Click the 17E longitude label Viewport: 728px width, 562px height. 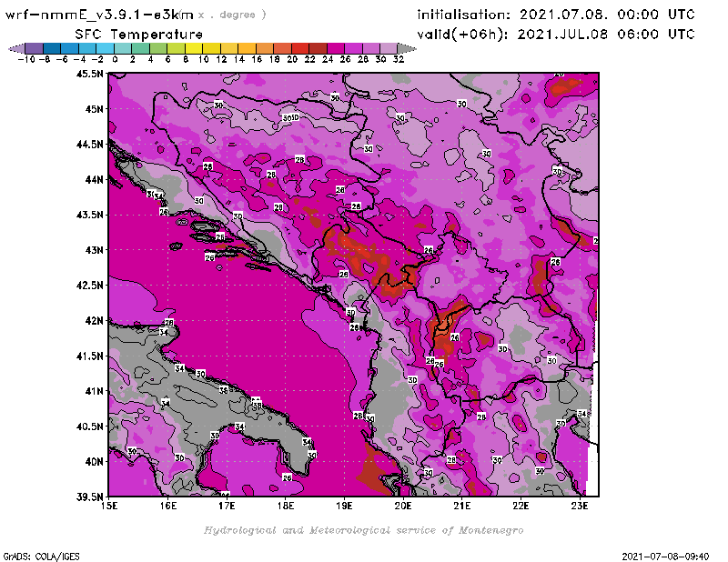pos(227,506)
